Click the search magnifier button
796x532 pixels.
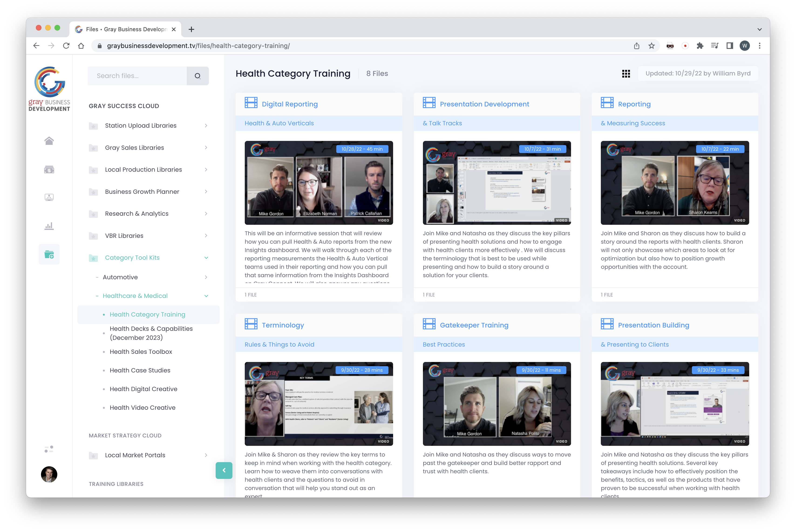tap(197, 76)
